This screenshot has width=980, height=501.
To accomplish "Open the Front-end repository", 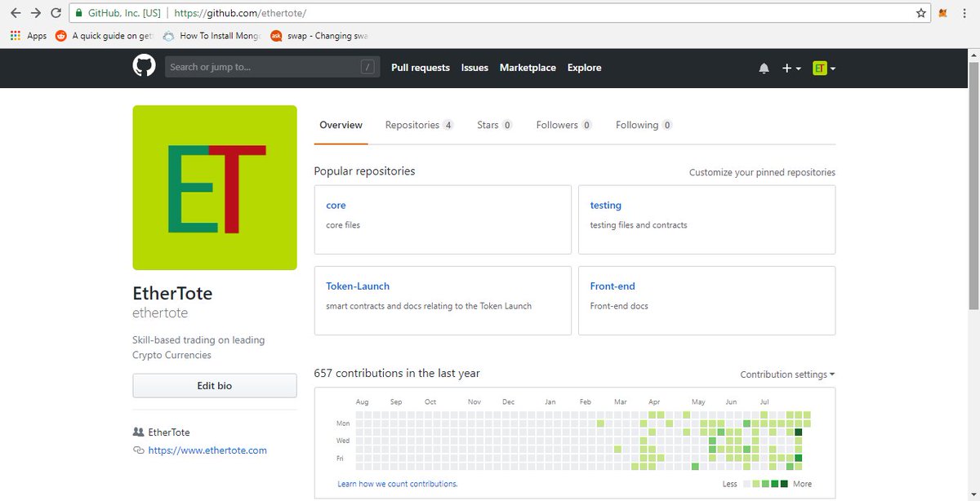I will (612, 286).
